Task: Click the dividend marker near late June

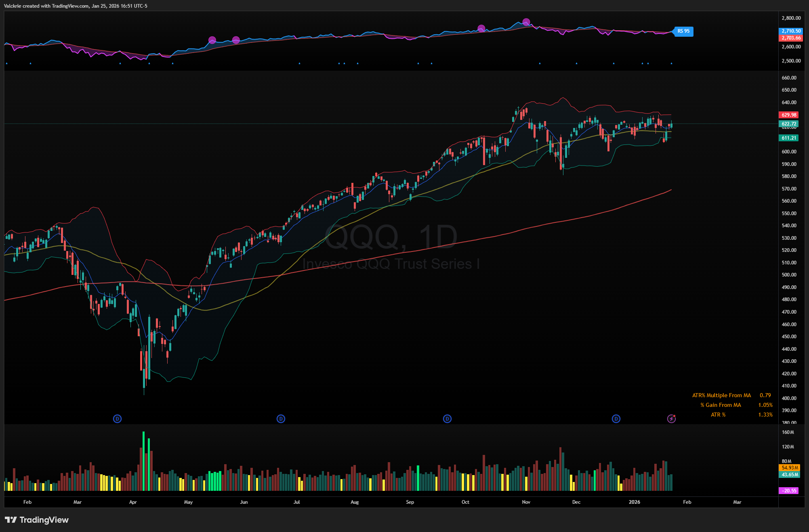Action: click(281, 419)
